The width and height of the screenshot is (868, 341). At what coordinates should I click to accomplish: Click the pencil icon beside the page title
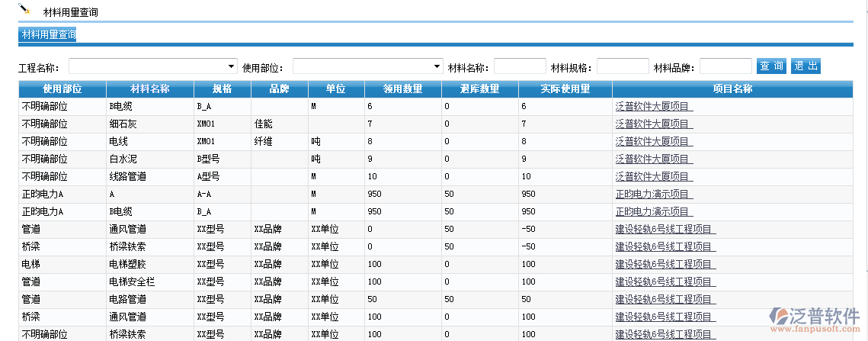point(24,10)
